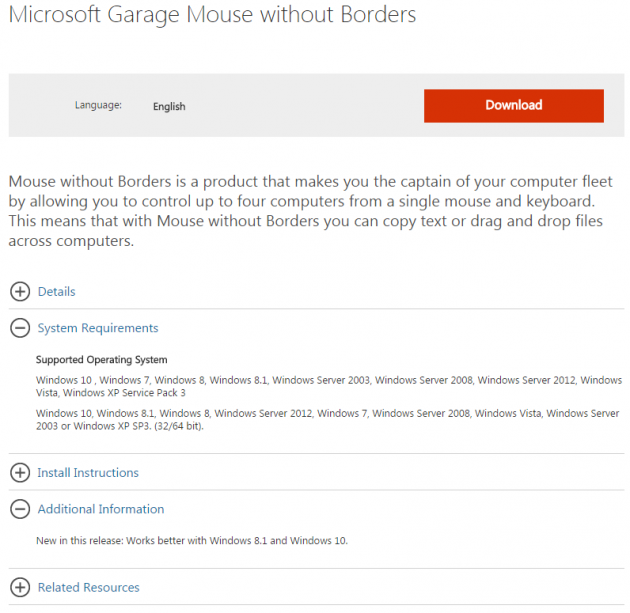Open the Details section heading
Image resolution: width=630 pixels, height=613 pixels.
pyautogui.click(x=56, y=292)
